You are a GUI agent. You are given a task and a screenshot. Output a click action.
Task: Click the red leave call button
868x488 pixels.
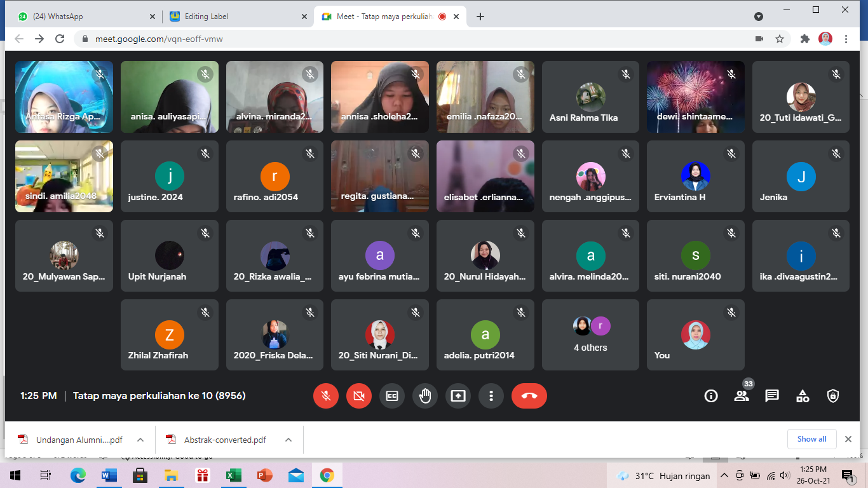tap(529, 396)
